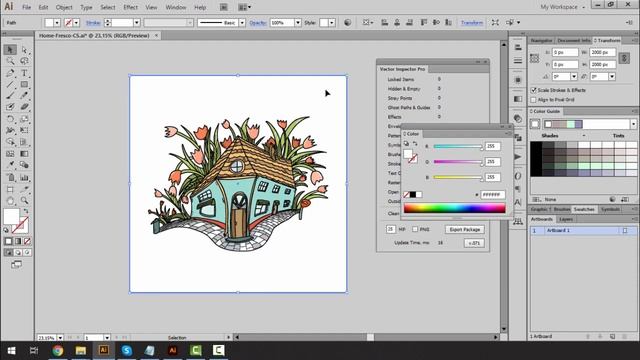Select the Eraser tool
This screenshot has width=640, height=360.
[x=24, y=107]
